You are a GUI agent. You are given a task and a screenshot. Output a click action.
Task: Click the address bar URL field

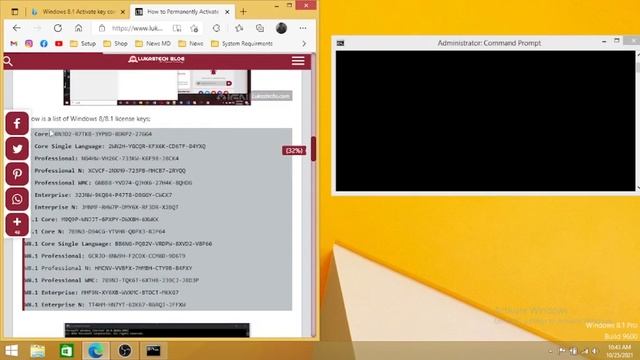coord(137,28)
